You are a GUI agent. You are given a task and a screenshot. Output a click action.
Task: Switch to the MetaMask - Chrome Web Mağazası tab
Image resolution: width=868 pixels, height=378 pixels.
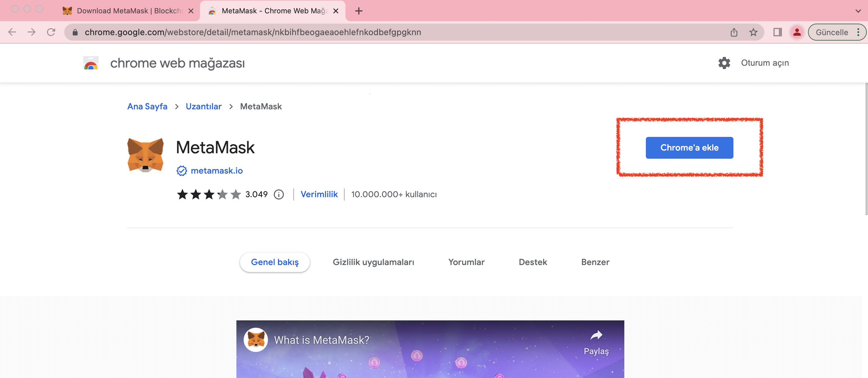point(273,11)
